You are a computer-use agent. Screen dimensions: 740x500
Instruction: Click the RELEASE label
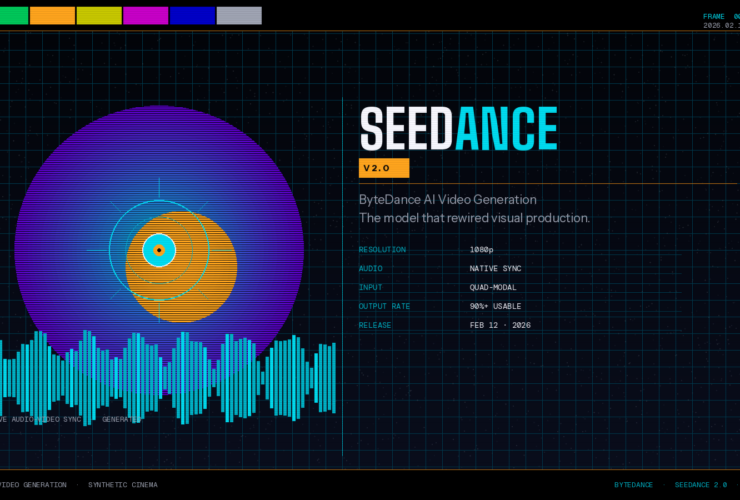tap(375, 325)
